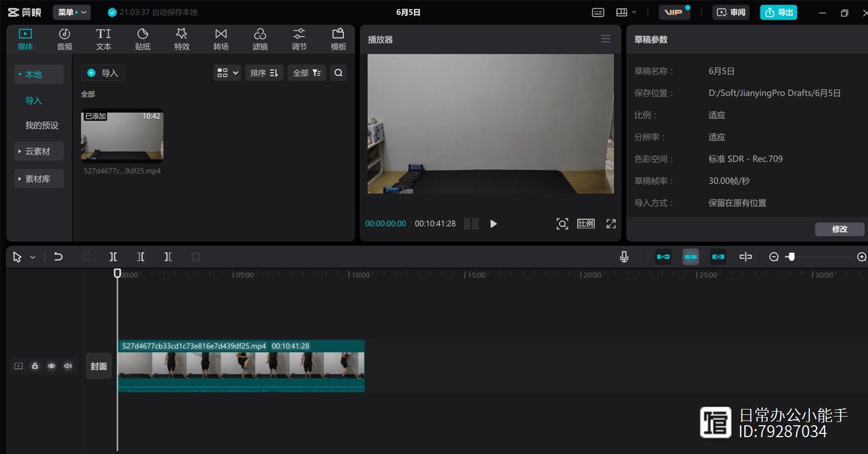Open the 调节 adjustment tab

coord(299,39)
